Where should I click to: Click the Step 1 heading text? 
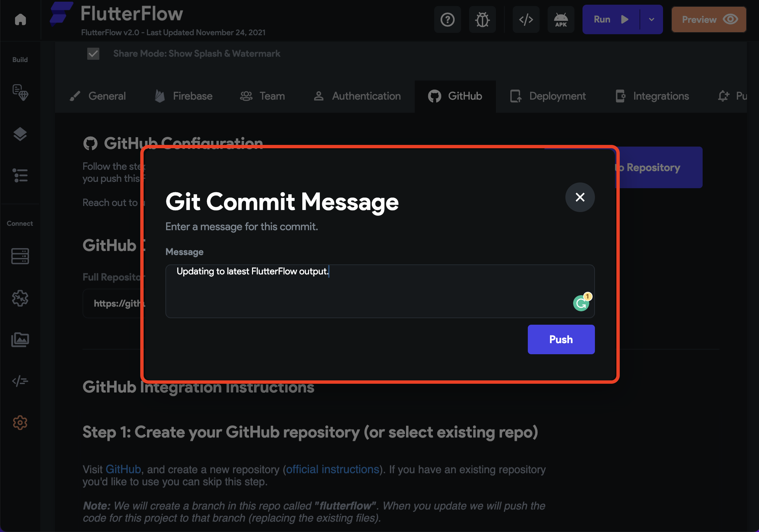[x=310, y=432]
